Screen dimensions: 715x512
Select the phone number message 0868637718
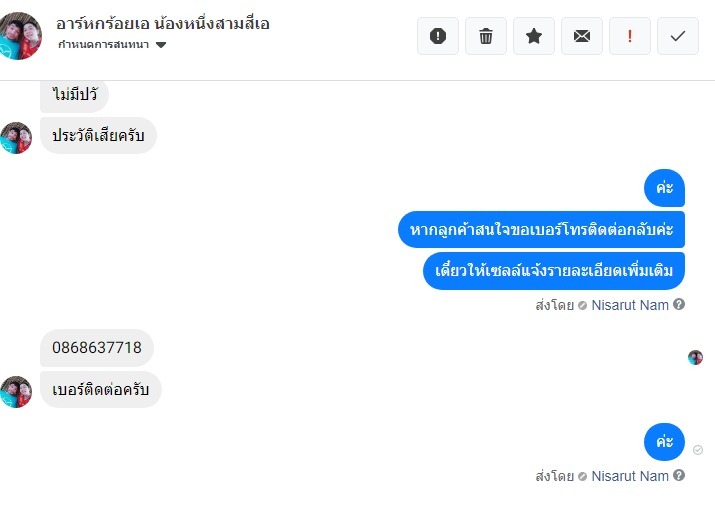(x=97, y=347)
